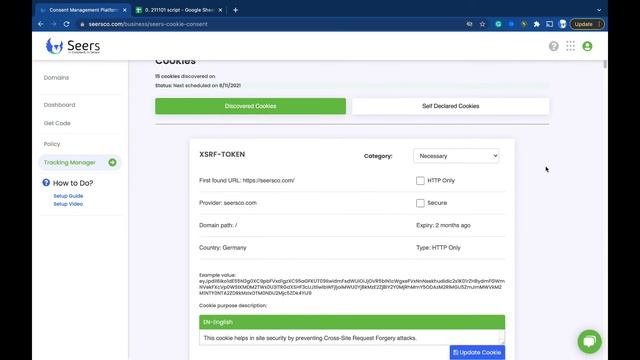Click the address bar URL
This screenshot has height=360, width=640.
coord(148,24)
